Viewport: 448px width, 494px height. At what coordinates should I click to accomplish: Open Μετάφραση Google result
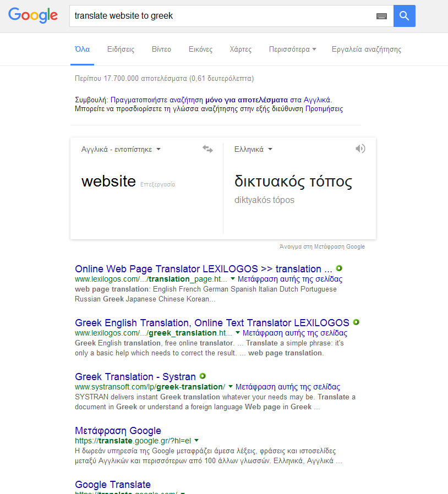[118, 430]
